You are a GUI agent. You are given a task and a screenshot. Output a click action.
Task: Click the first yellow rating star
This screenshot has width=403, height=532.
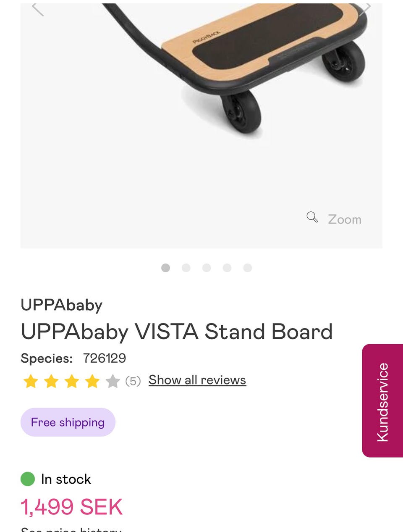click(x=31, y=382)
